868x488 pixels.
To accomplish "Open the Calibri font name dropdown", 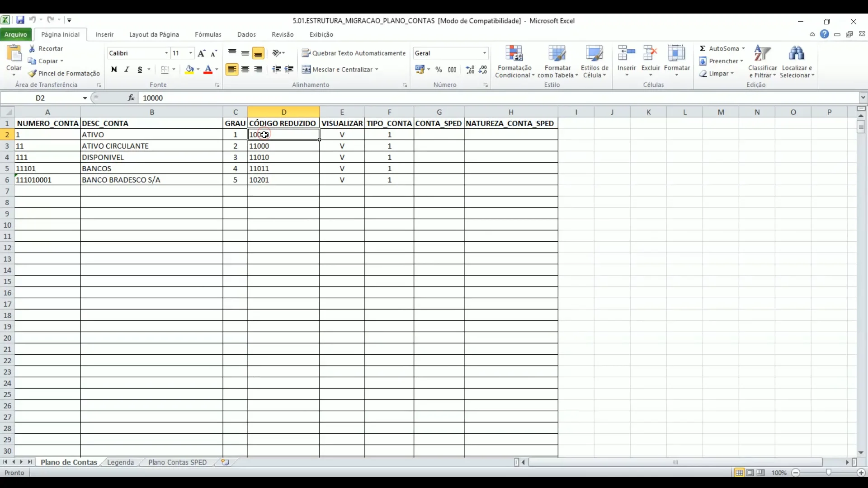I will point(166,53).
